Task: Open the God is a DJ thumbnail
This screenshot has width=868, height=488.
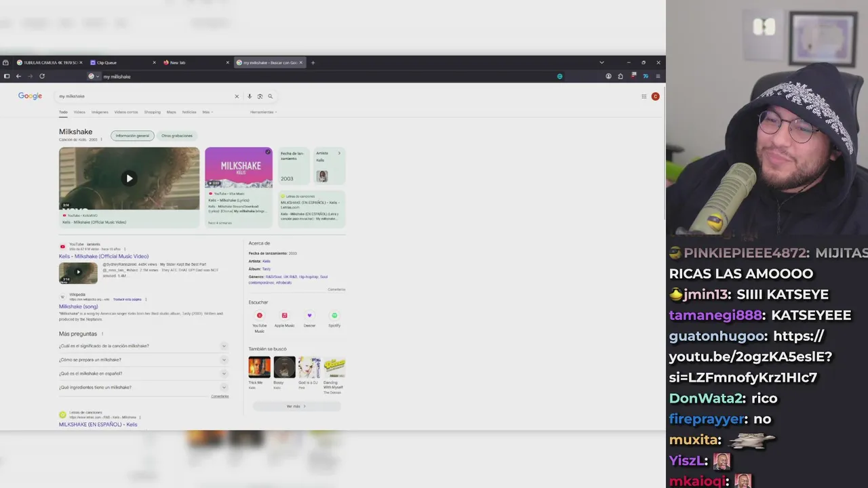Action: [x=309, y=367]
